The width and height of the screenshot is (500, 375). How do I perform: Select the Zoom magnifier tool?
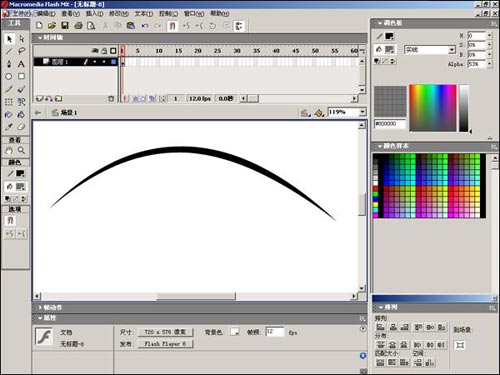[x=21, y=150]
